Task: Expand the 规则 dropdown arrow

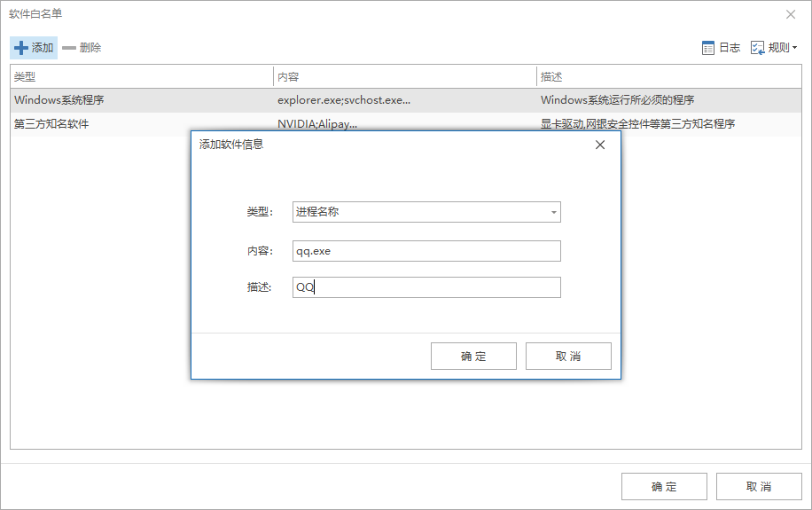Action: pyautogui.click(x=794, y=48)
